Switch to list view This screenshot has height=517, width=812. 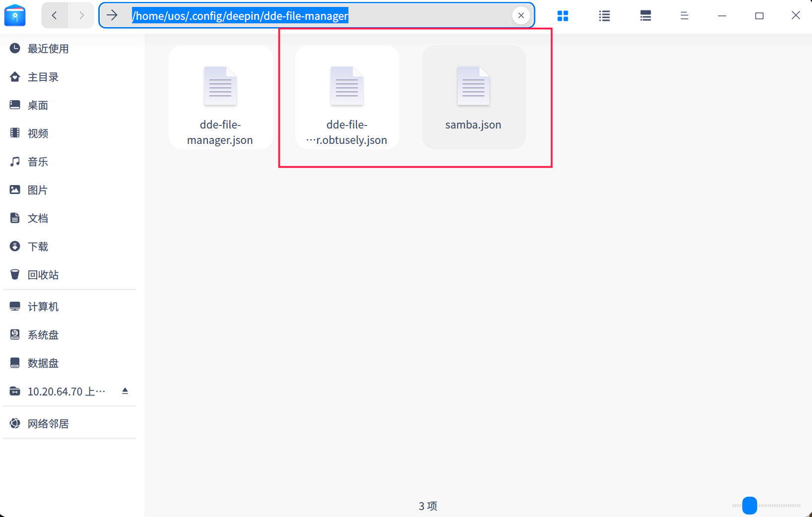pos(604,16)
